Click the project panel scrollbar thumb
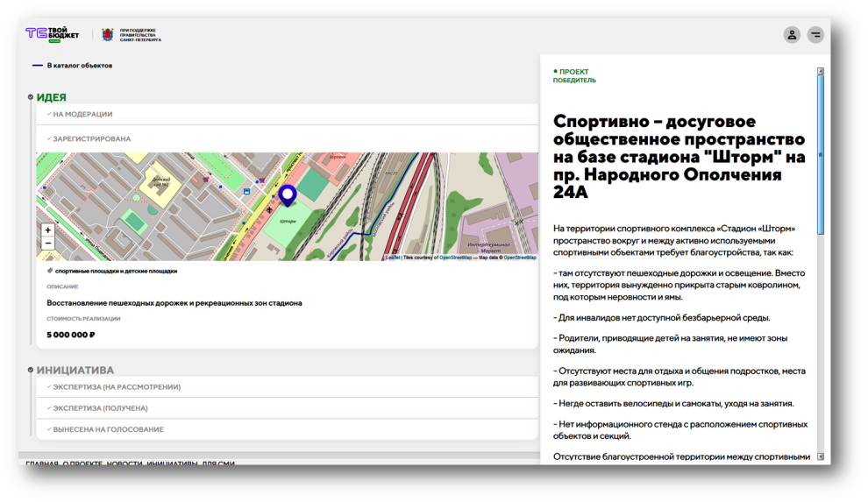 821,155
